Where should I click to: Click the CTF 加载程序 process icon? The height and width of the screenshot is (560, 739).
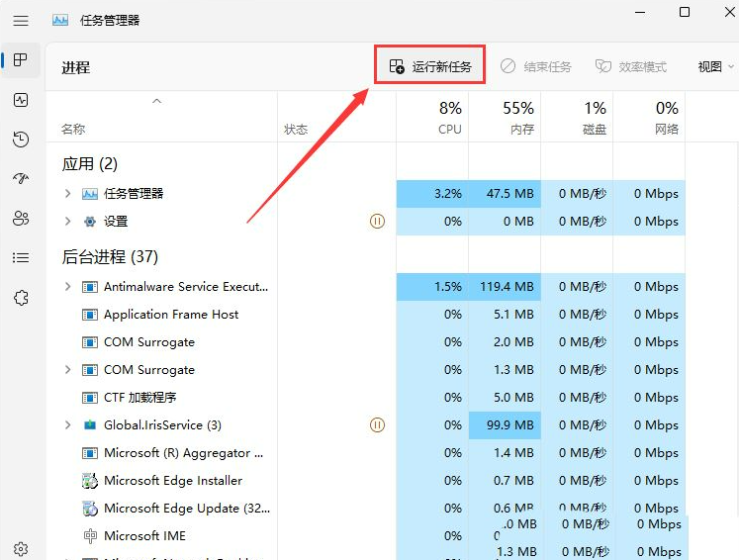tap(90, 398)
